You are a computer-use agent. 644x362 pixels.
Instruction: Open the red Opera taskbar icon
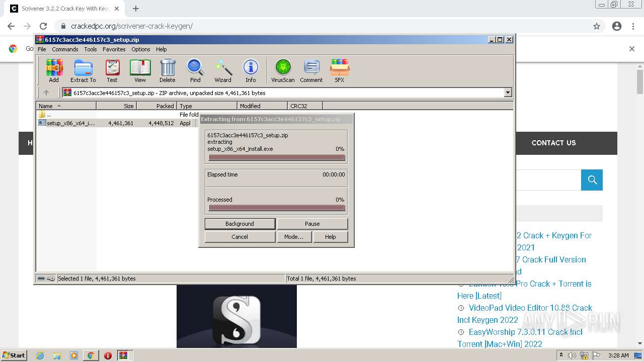pyautogui.click(x=108, y=355)
